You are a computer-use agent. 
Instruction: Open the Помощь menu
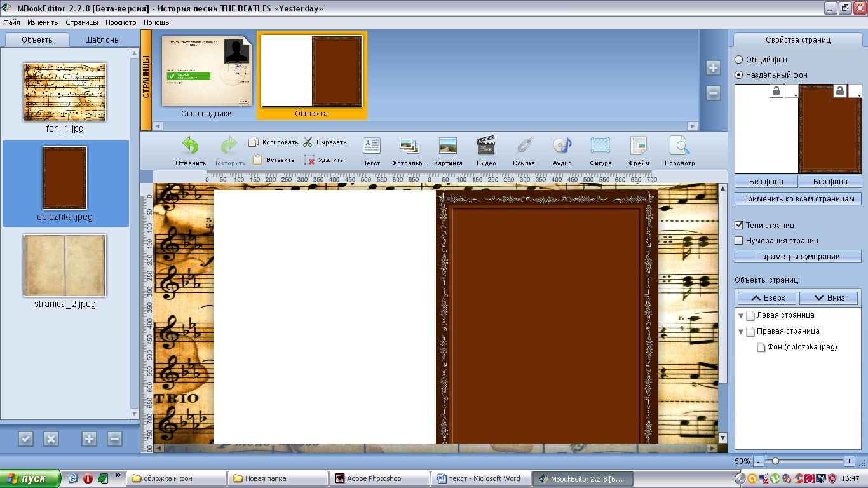tap(156, 22)
